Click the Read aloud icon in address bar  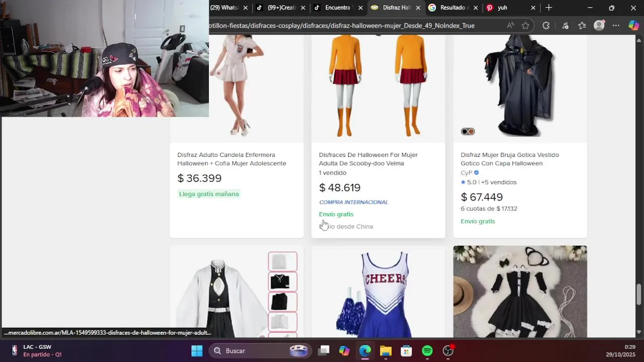pyautogui.click(x=510, y=26)
